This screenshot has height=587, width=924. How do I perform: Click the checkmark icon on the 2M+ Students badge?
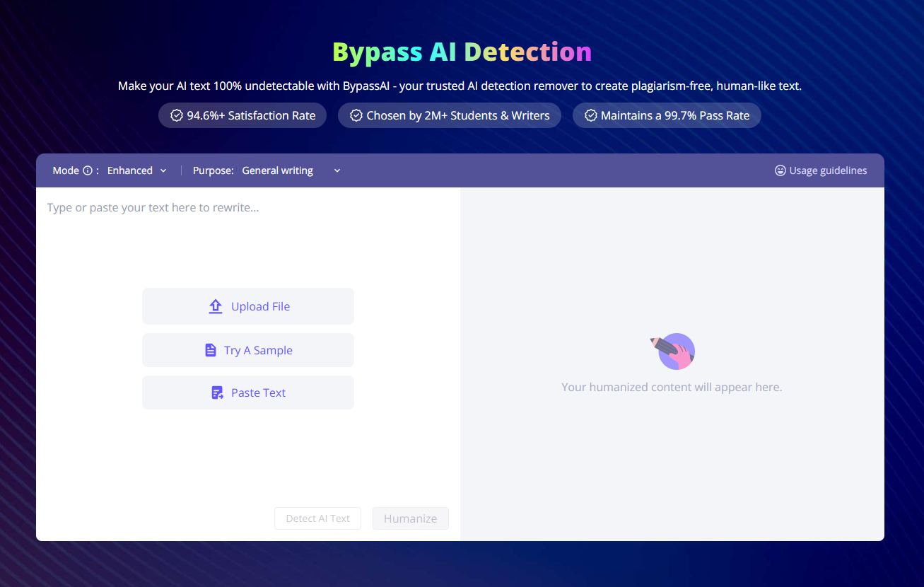(356, 115)
